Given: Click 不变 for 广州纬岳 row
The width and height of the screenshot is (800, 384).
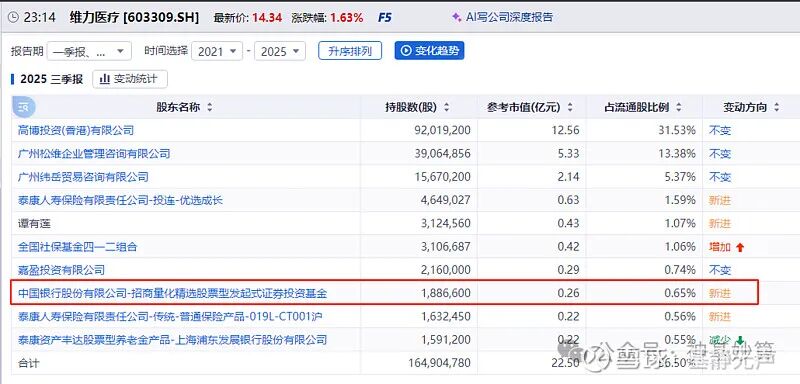Looking at the screenshot, I should point(720,177).
